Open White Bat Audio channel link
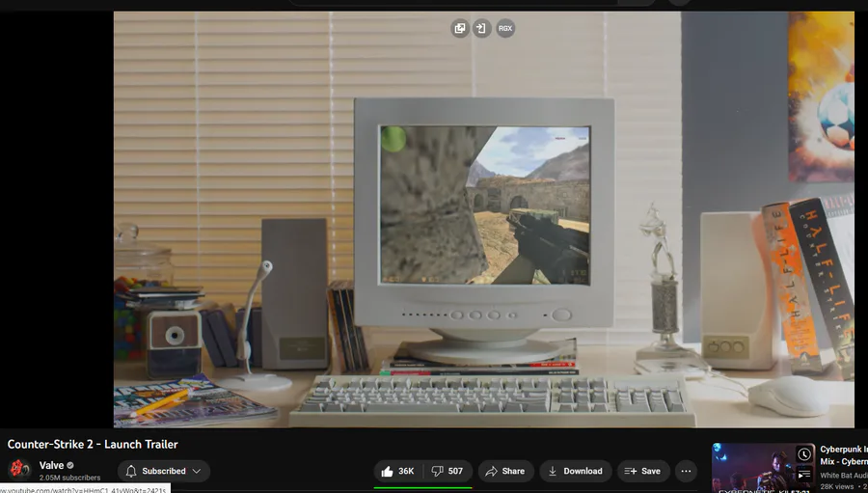The image size is (868, 493). [844, 476]
